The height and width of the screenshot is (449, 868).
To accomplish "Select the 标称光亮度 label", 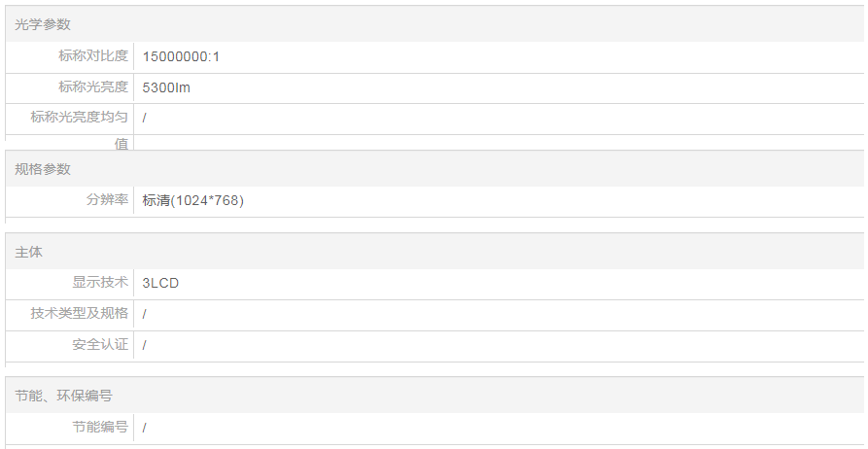I will pyautogui.click(x=93, y=87).
